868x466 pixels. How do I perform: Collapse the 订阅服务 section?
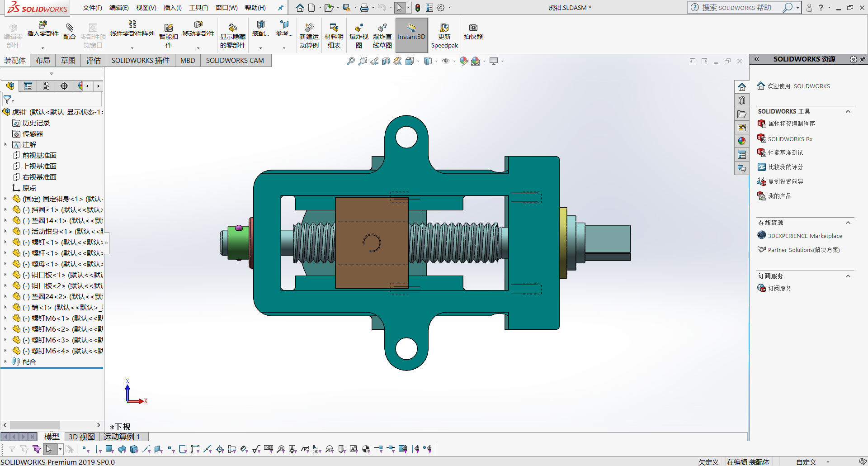coord(848,276)
